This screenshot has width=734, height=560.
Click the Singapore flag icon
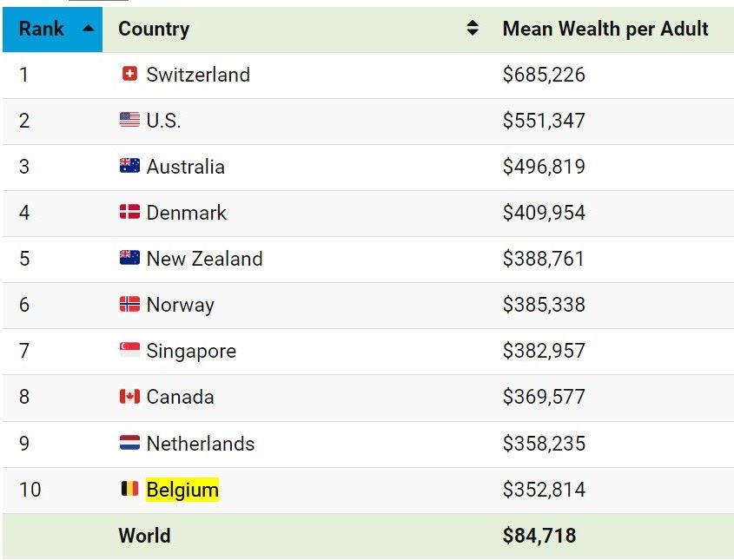click(x=129, y=350)
